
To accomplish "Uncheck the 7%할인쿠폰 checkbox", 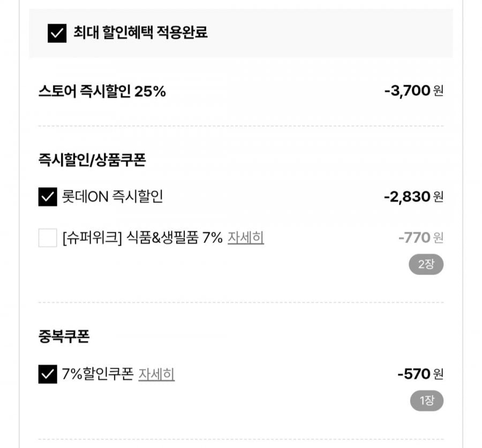I will coord(48,374).
